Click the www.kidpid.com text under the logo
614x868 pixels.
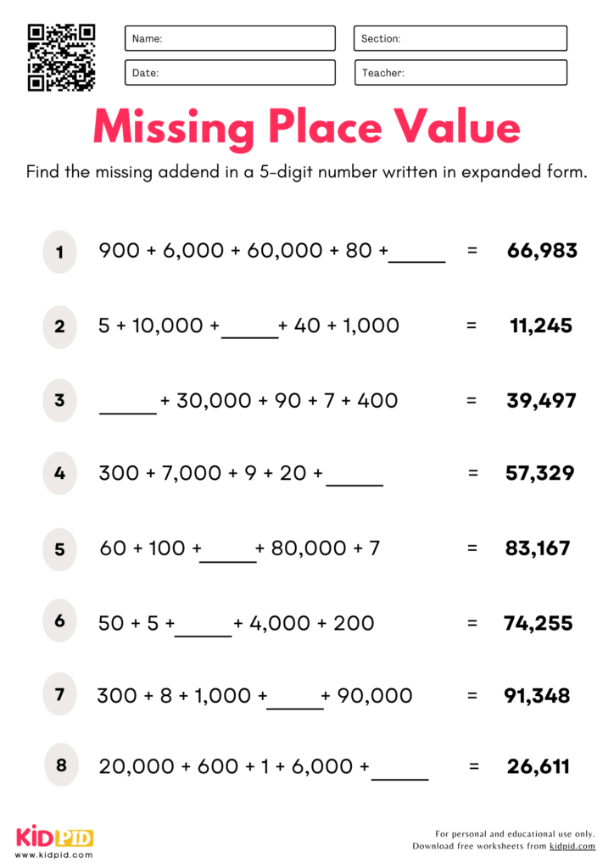[54, 854]
